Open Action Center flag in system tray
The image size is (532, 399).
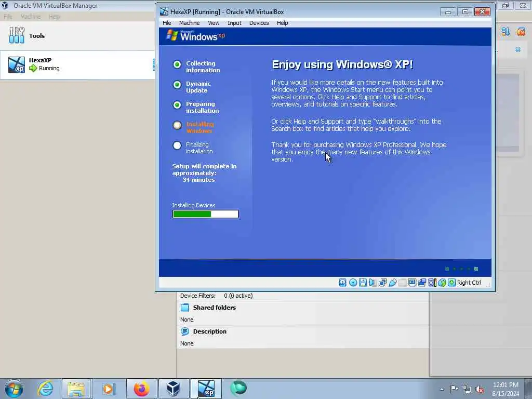(x=454, y=389)
